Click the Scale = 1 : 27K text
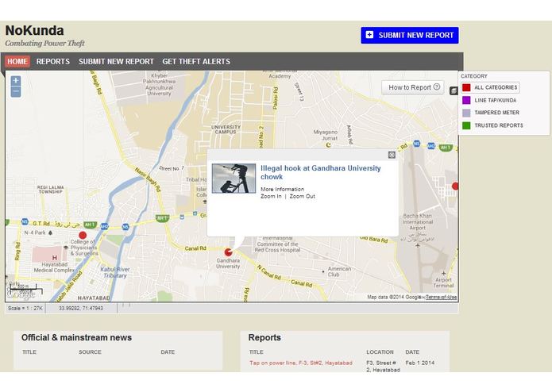The width and height of the screenshot is (552, 392). coord(25,309)
